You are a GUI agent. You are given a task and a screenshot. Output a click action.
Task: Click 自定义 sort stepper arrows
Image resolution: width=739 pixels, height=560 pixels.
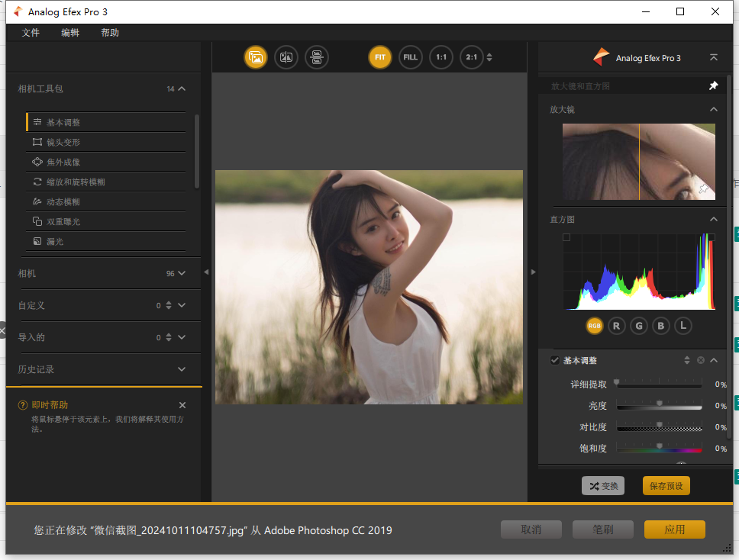pyautogui.click(x=169, y=305)
